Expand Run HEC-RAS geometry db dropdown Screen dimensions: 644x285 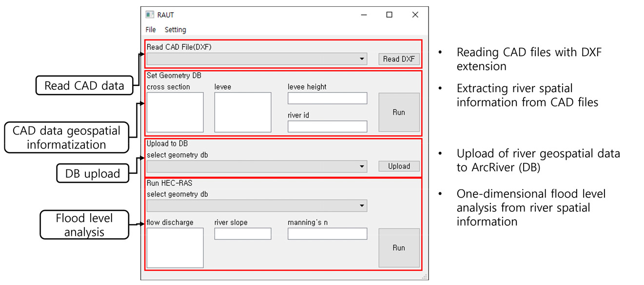pos(362,205)
